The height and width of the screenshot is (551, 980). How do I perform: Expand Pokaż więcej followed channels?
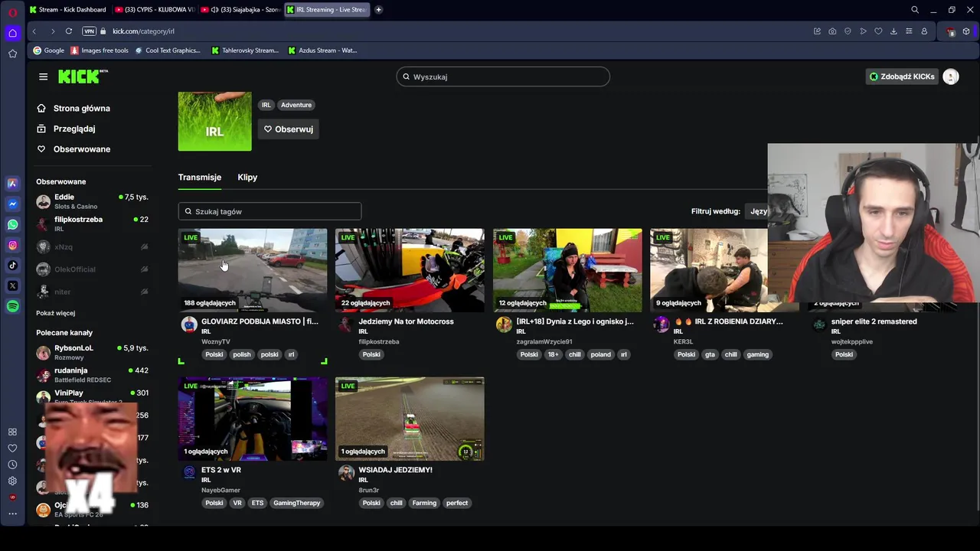point(55,313)
